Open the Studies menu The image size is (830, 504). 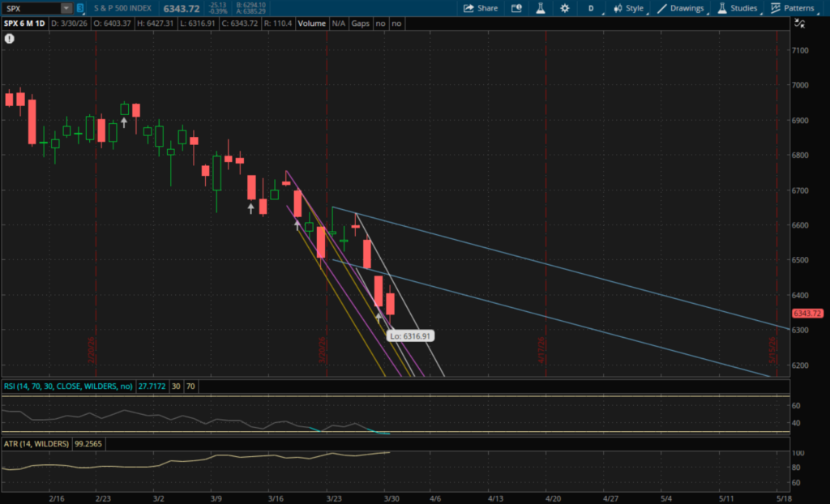736,8
